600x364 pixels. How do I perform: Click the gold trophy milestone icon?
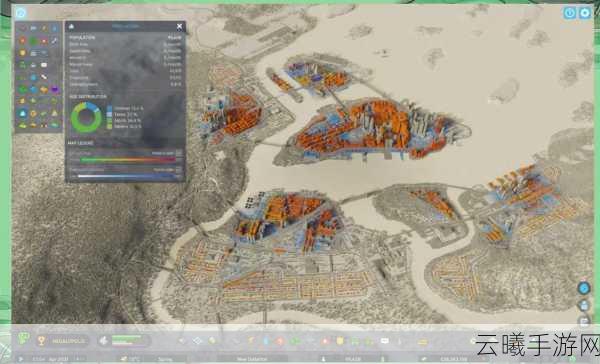point(41,340)
